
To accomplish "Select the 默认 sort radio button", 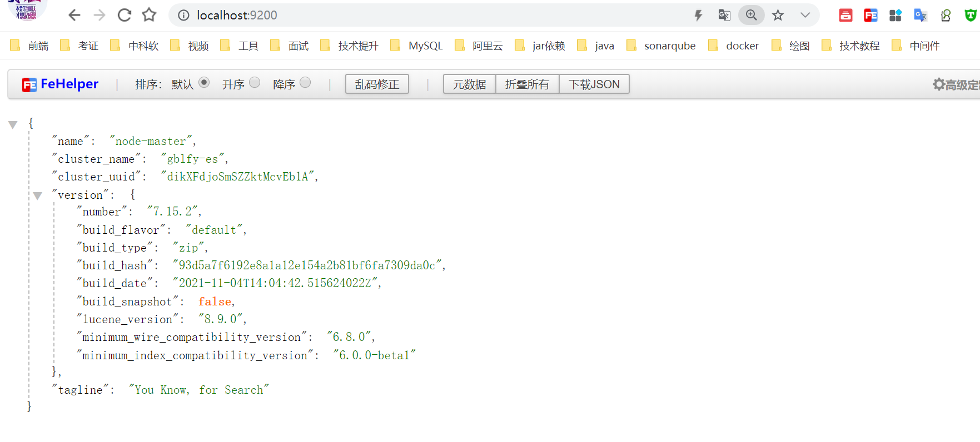I will pyautogui.click(x=204, y=83).
